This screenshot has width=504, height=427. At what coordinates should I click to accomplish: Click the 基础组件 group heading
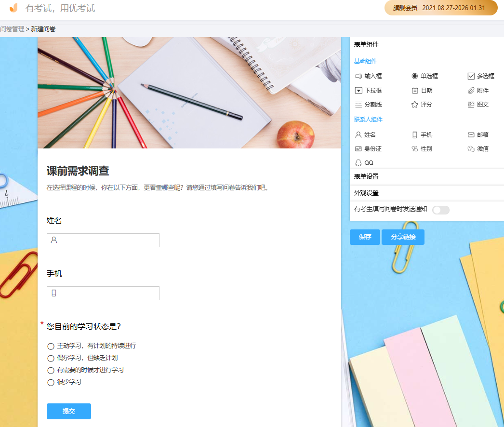(365, 61)
